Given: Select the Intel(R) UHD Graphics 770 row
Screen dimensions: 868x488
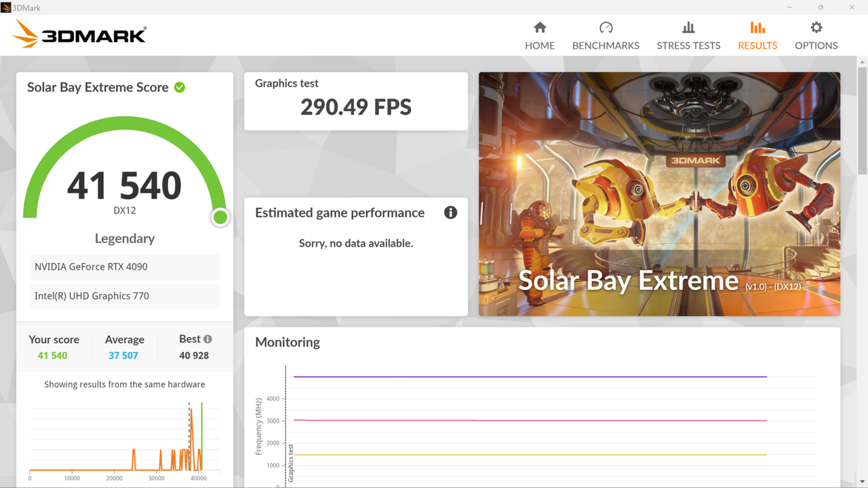Looking at the screenshot, I should click(x=125, y=296).
